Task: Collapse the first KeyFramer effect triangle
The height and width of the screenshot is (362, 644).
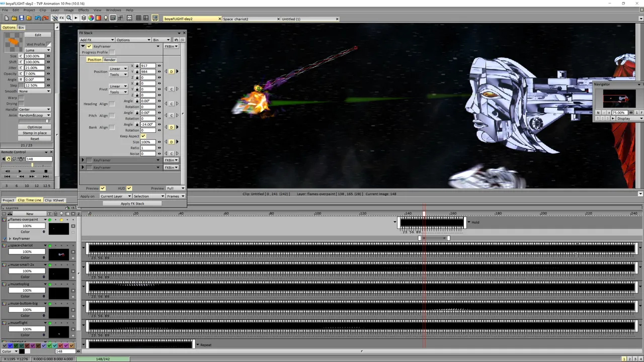Action: click(83, 46)
